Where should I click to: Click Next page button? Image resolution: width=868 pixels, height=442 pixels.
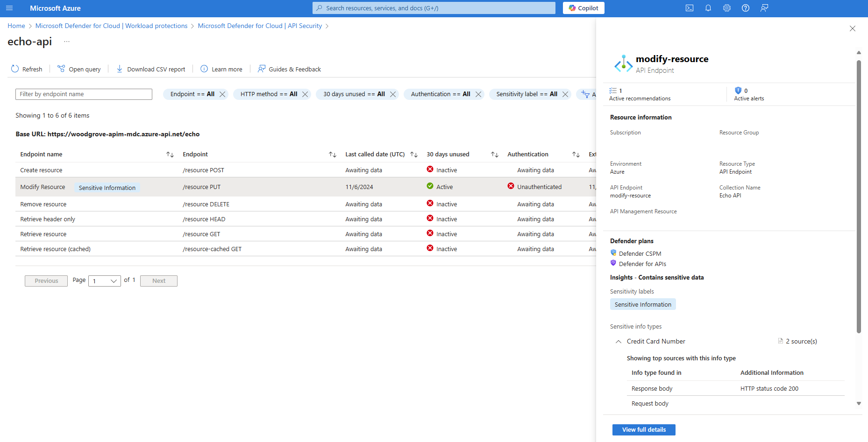[159, 281]
